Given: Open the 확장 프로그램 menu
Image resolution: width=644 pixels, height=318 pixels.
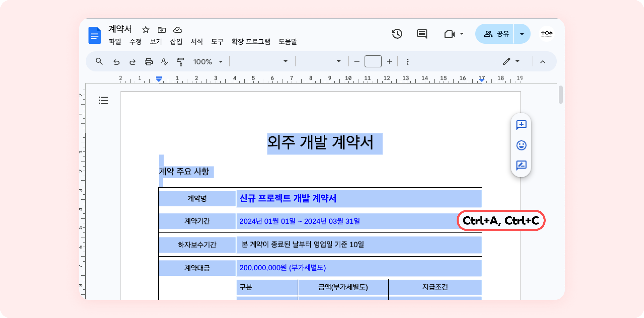Looking at the screenshot, I should [x=251, y=42].
